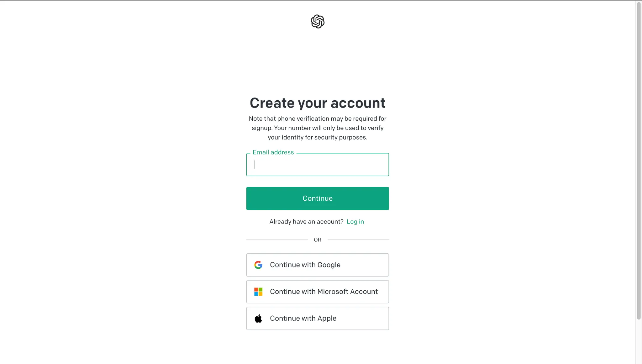Open the "Log in" link

pyautogui.click(x=355, y=222)
